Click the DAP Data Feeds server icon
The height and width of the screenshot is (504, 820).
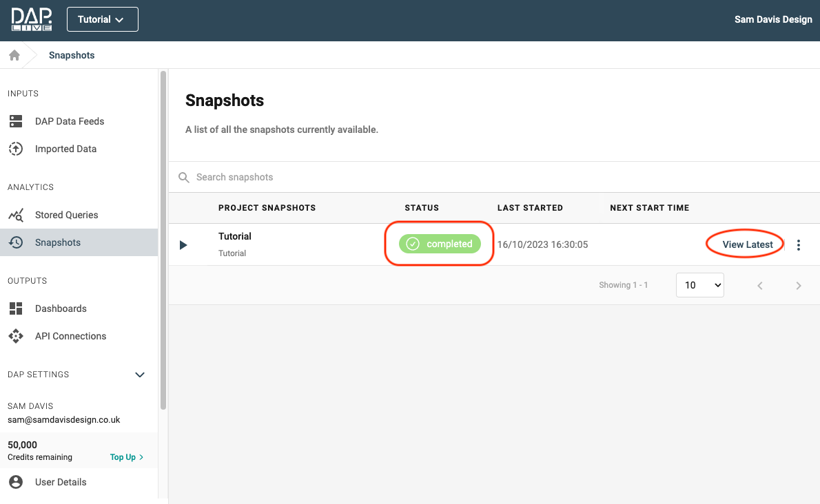[x=16, y=121]
